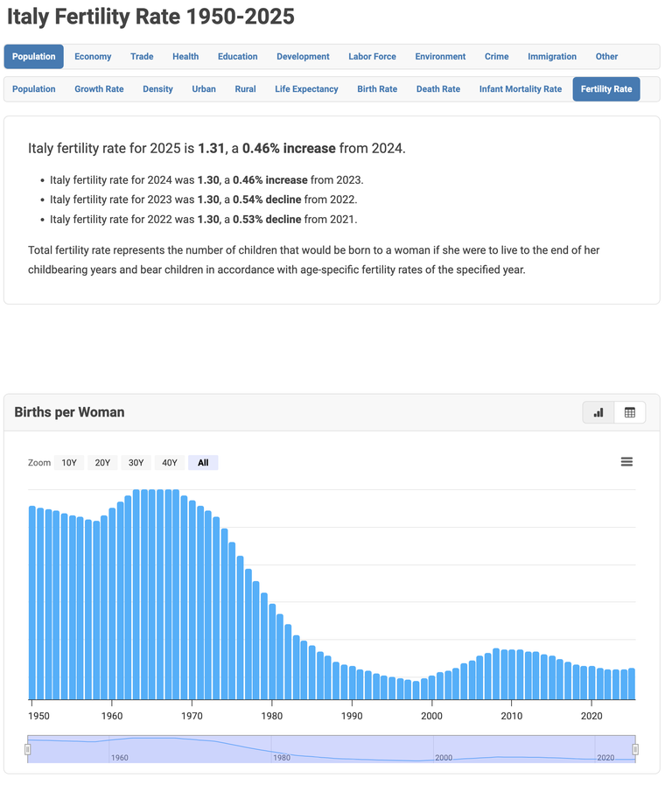The width and height of the screenshot is (672, 785).
Task: Open the Development tab
Action: 305,57
